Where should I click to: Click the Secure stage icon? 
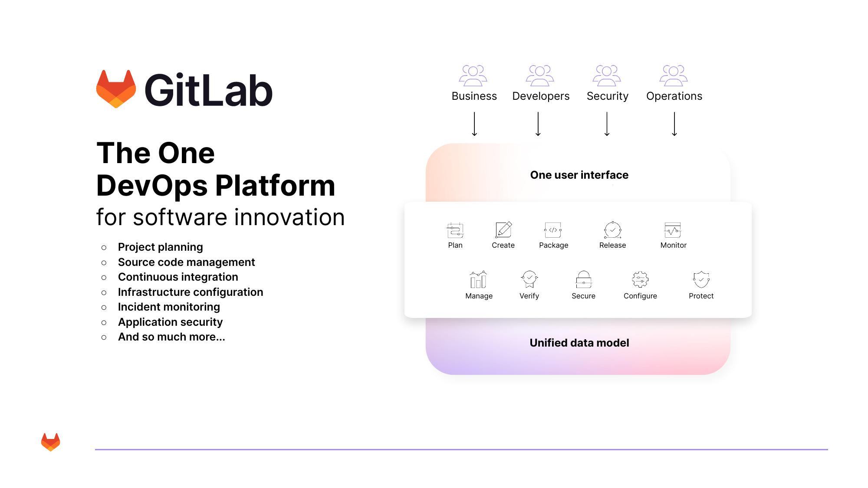tap(582, 280)
